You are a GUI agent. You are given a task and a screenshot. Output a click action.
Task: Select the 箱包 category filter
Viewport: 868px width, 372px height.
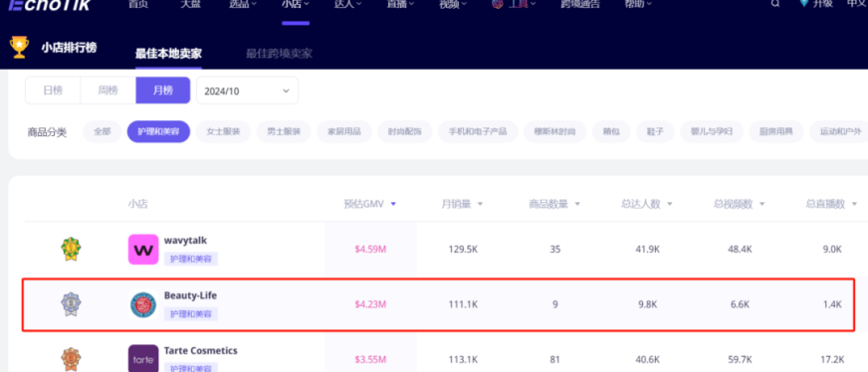(611, 132)
